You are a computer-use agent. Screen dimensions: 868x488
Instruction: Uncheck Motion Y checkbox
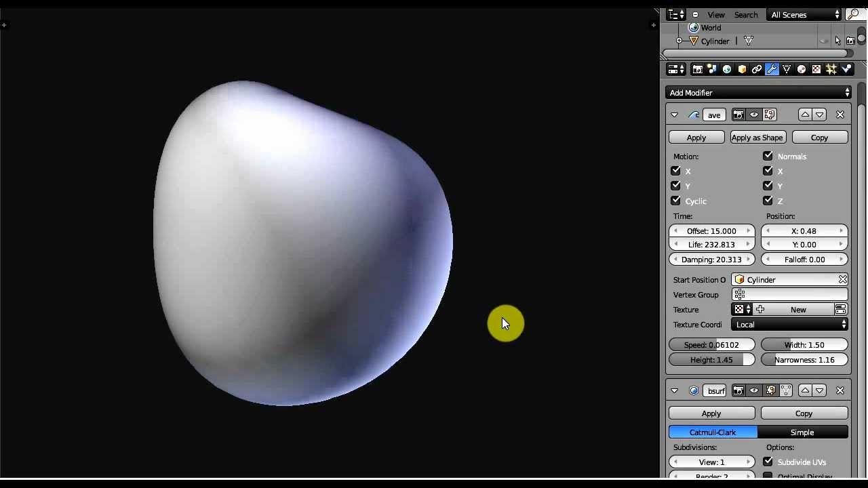pyautogui.click(x=675, y=186)
